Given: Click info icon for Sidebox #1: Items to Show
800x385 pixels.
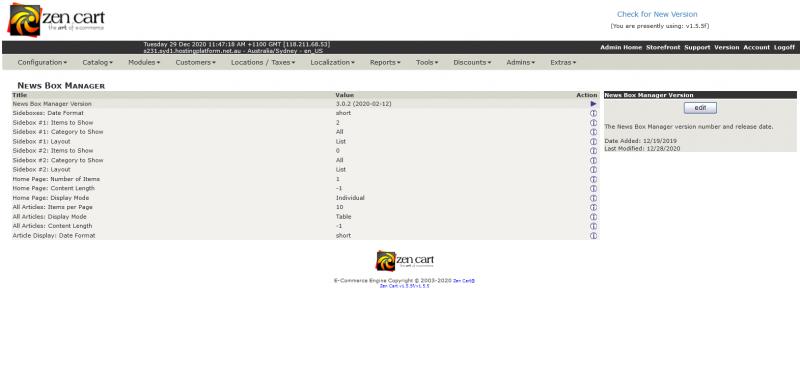Looking at the screenshot, I should point(593,123).
